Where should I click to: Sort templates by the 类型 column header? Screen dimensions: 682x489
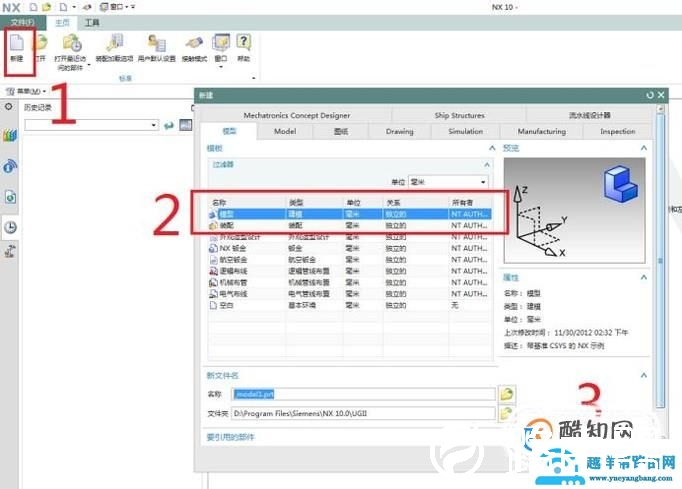(x=314, y=203)
